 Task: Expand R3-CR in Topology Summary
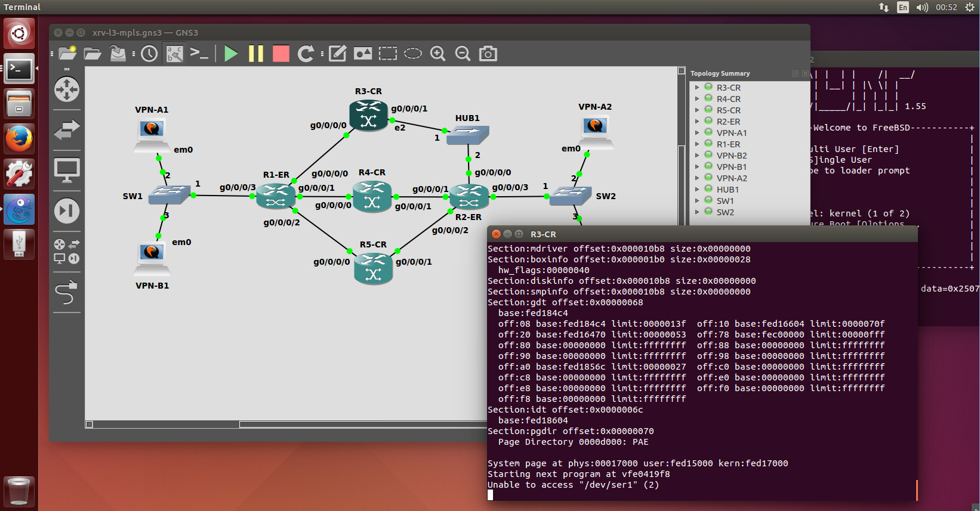697,88
